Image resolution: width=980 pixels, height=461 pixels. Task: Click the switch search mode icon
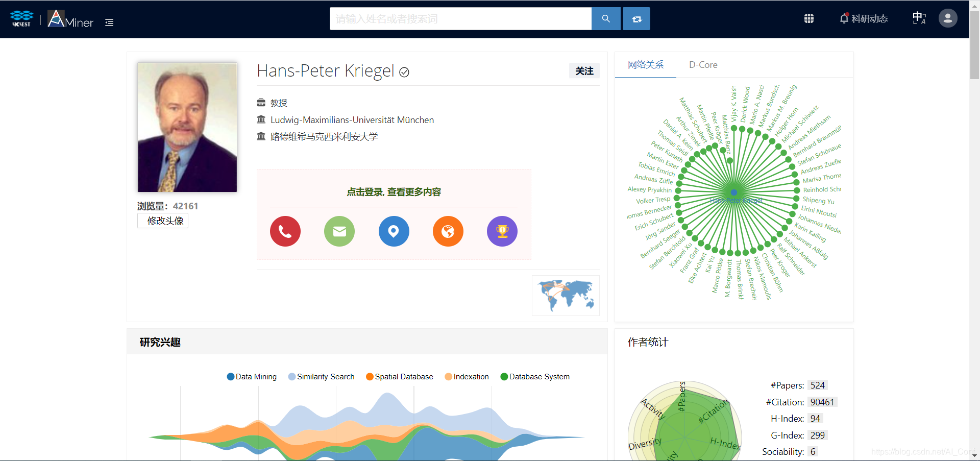[636, 19]
